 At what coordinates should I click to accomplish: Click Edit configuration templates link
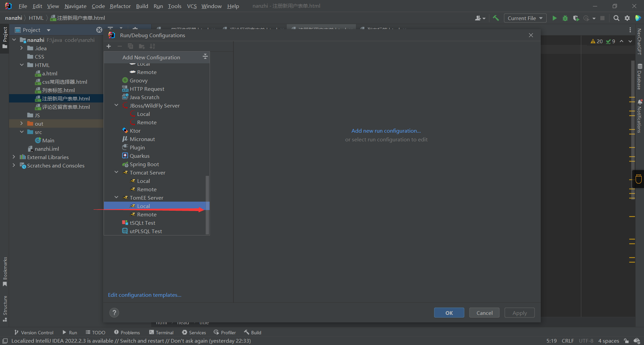pos(145,295)
